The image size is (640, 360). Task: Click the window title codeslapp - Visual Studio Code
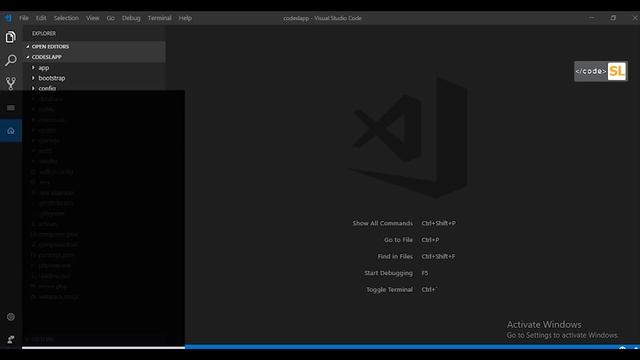pyautogui.click(x=322, y=18)
